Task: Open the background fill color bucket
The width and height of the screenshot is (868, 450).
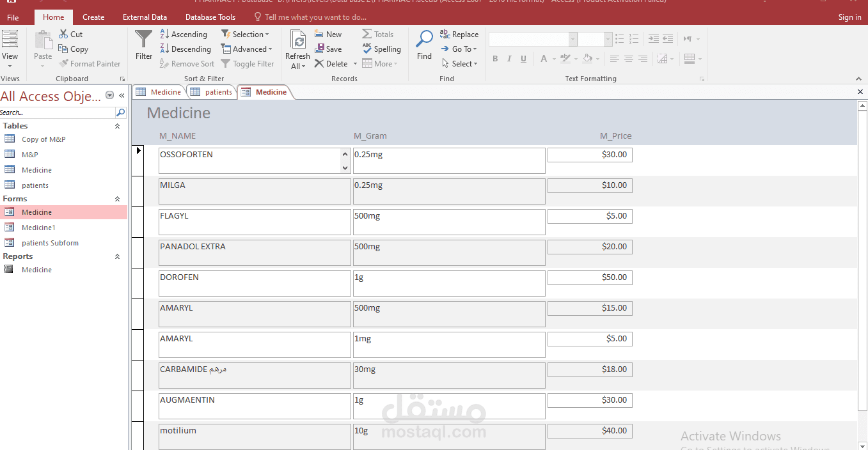Action: (x=591, y=59)
